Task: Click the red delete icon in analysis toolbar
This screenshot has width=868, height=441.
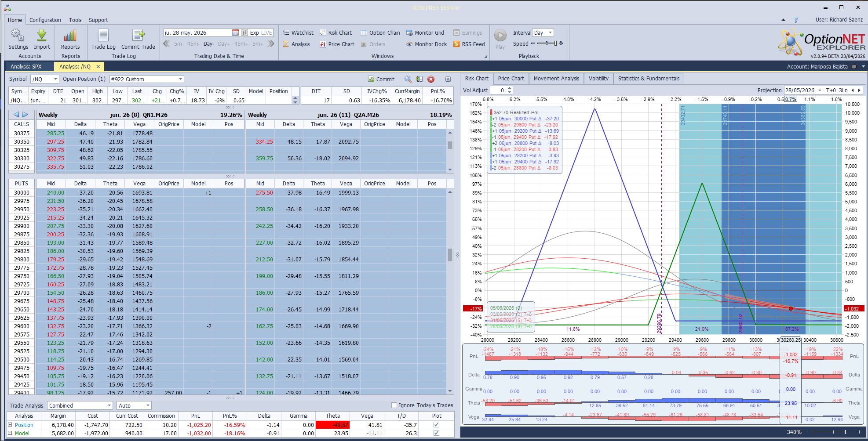Action: tap(431, 79)
